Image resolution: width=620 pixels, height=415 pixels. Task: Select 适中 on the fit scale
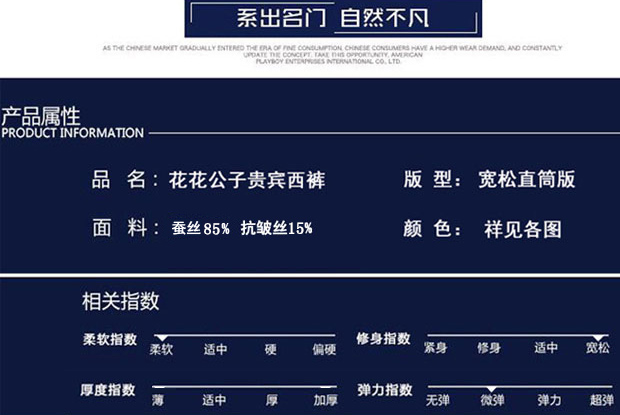click(546, 348)
